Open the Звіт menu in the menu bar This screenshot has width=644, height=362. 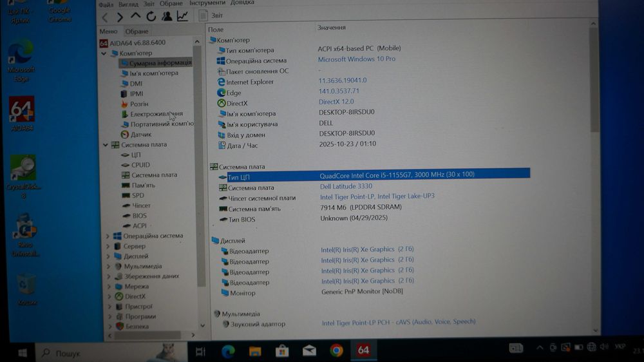pyautogui.click(x=149, y=4)
